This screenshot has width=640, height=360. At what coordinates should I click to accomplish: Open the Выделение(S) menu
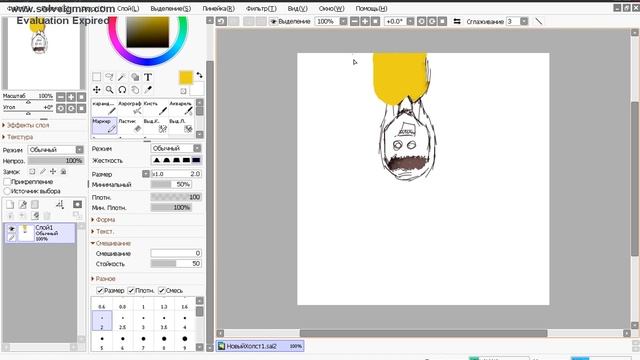(x=171, y=8)
